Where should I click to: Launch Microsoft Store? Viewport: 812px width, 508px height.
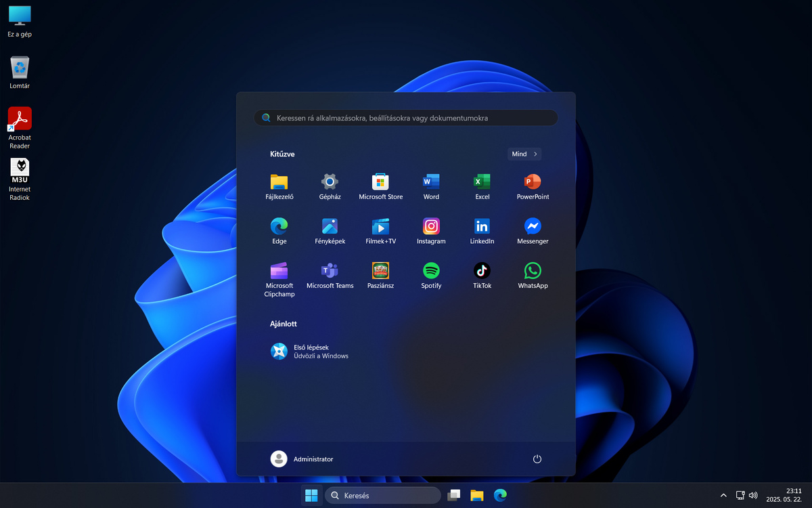click(x=380, y=186)
